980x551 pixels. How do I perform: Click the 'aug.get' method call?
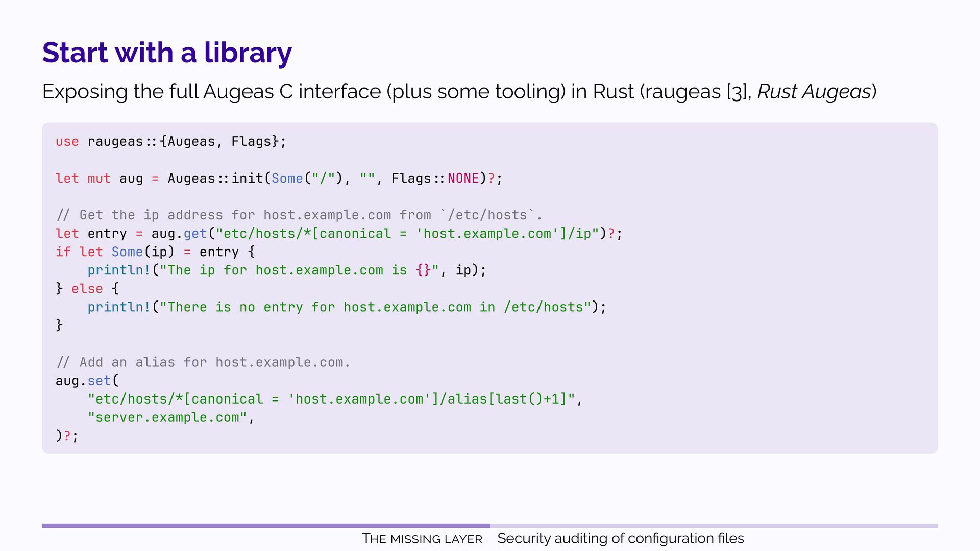(x=179, y=234)
